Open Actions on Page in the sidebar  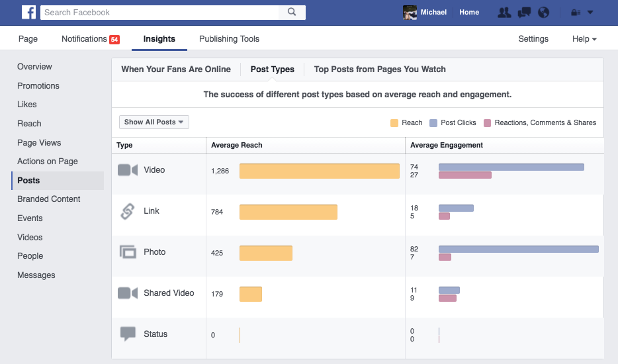[47, 161]
